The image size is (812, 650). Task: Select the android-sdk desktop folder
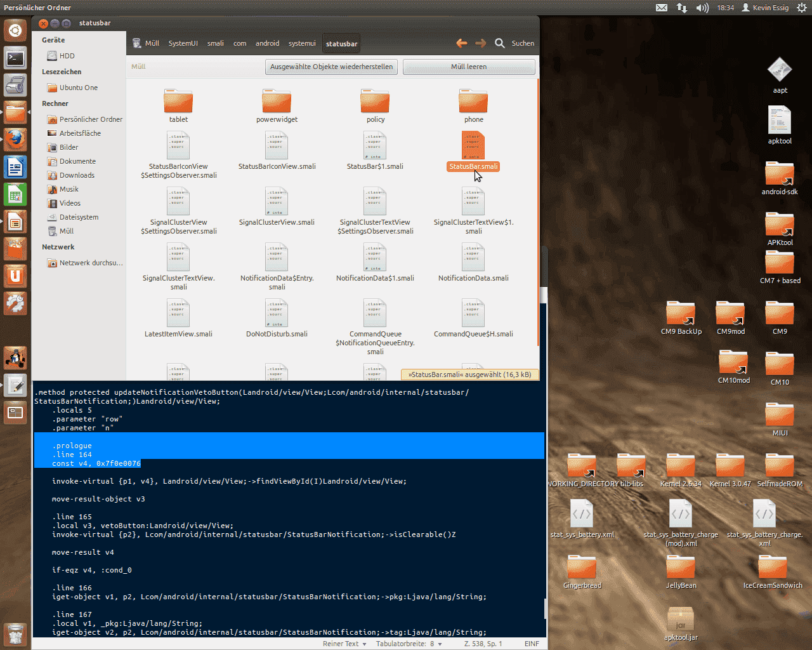point(780,178)
